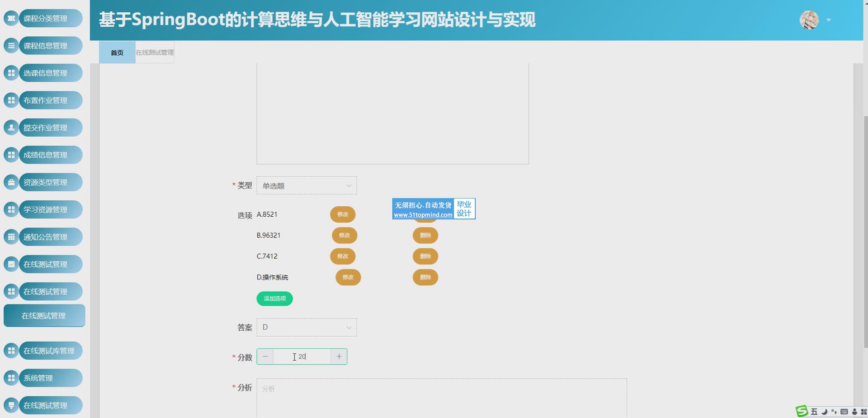This screenshot has width=868, height=418.
Task: Expand the arrow next to user avatar
Action: pos(829,20)
